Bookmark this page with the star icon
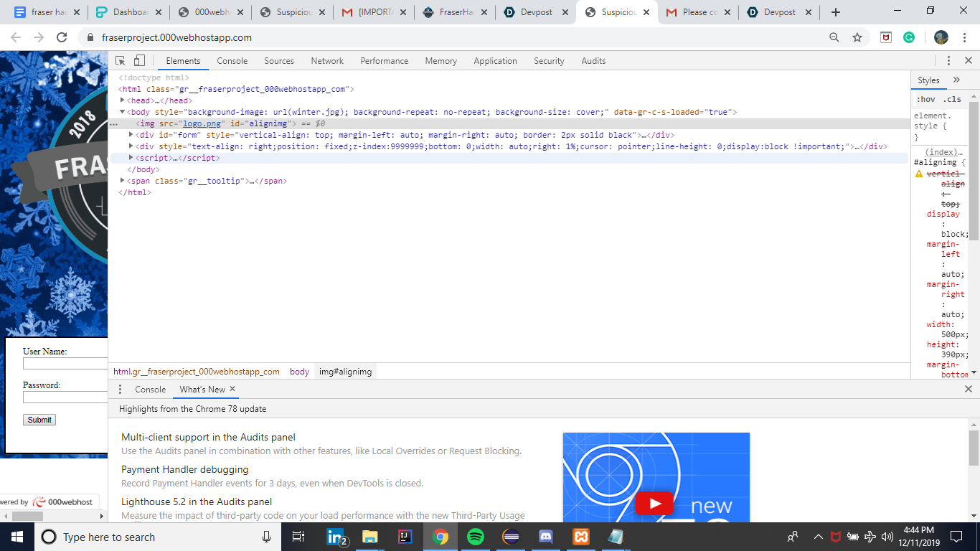This screenshot has height=551, width=980. coord(857,37)
